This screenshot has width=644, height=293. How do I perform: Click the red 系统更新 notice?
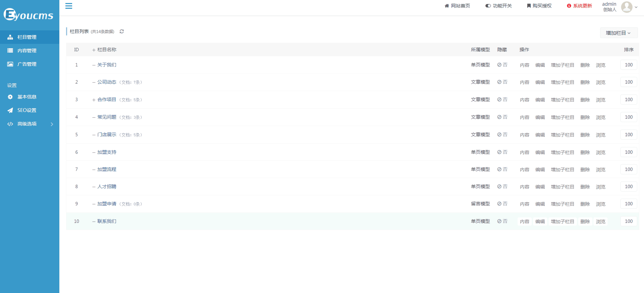pyautogui.click(x=579, y=6)
